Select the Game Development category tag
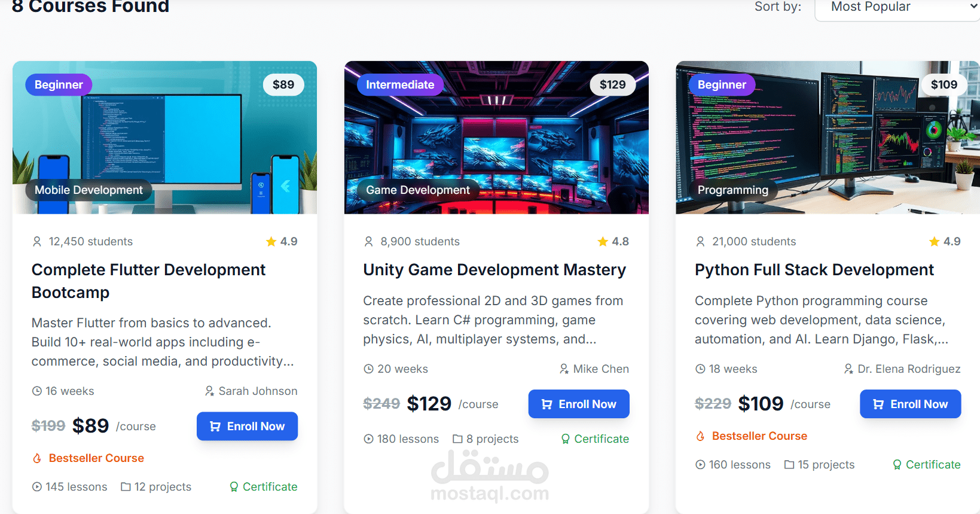 pyautogui.click(x=418, y=190)
